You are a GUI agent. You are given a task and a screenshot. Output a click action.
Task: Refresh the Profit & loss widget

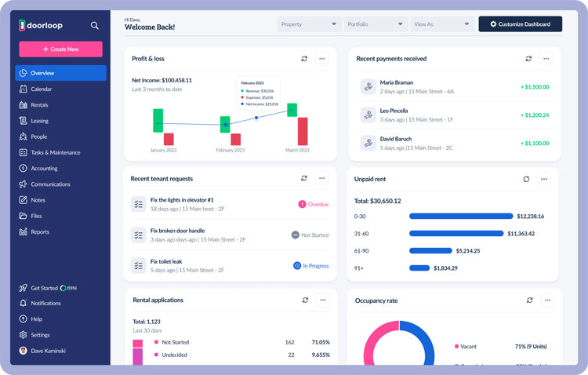click(x=304, y=59)
